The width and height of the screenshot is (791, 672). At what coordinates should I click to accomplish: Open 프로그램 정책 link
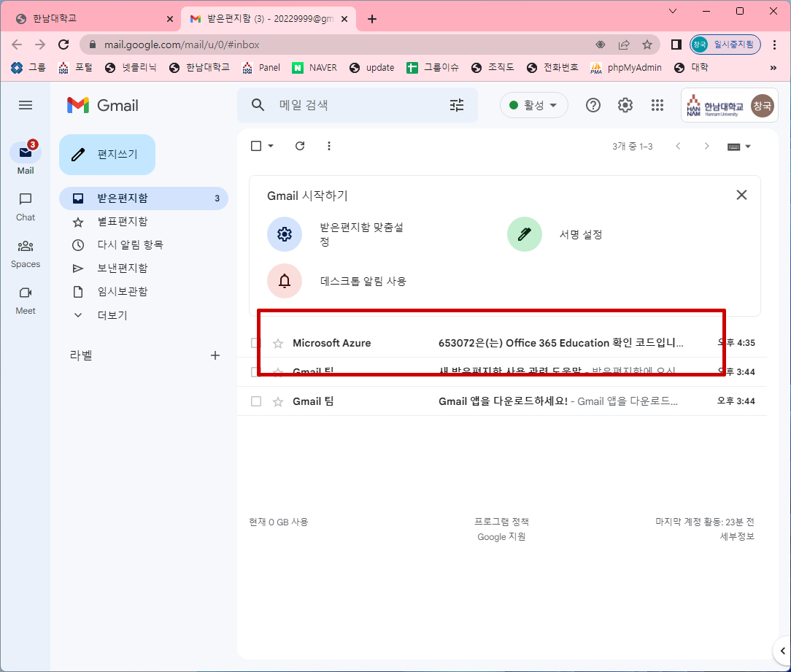coord(501,522)
